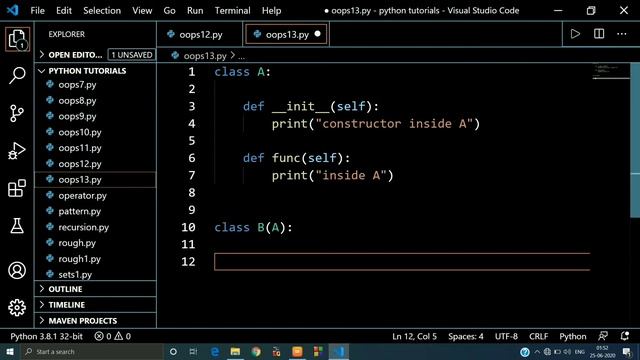Click the editor vertical scrollbar
The image size is (640, 360).
click(635, 141)
